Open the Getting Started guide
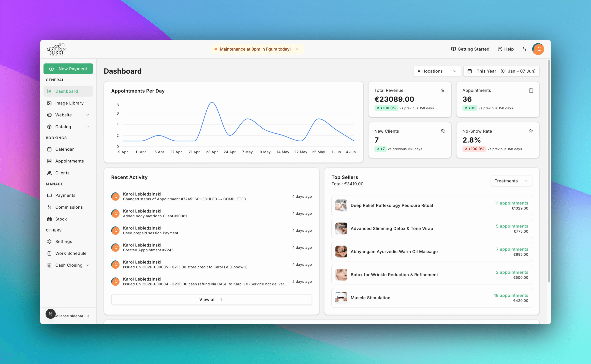This screenshot has height=364, width=591. pos(470,49)
